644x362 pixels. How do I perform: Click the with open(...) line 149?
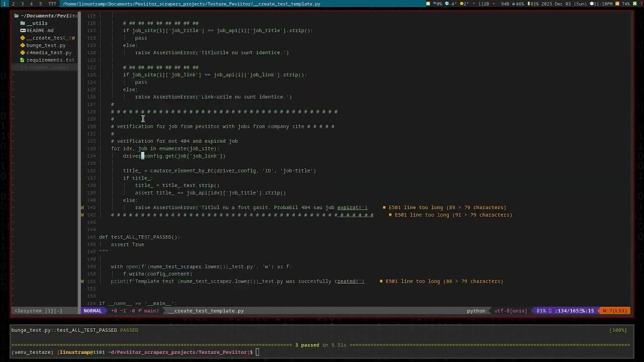pyautogui.click(x=201, y=266)
